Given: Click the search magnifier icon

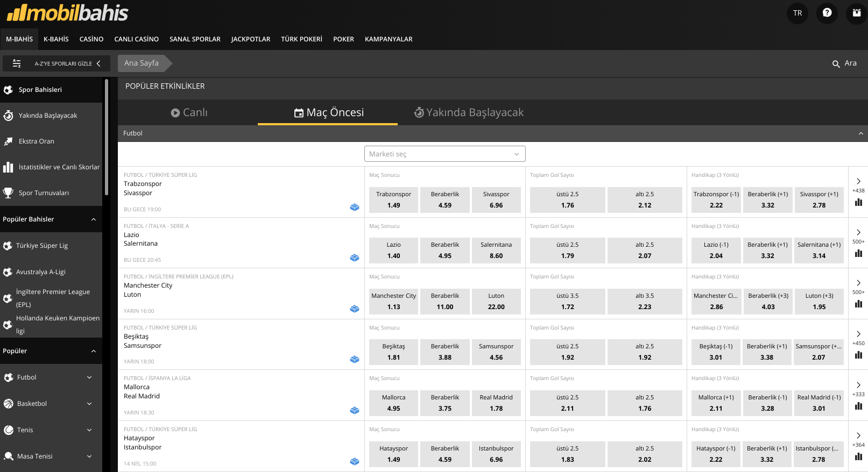Looking at the screenshot, I should pos(836,64).
